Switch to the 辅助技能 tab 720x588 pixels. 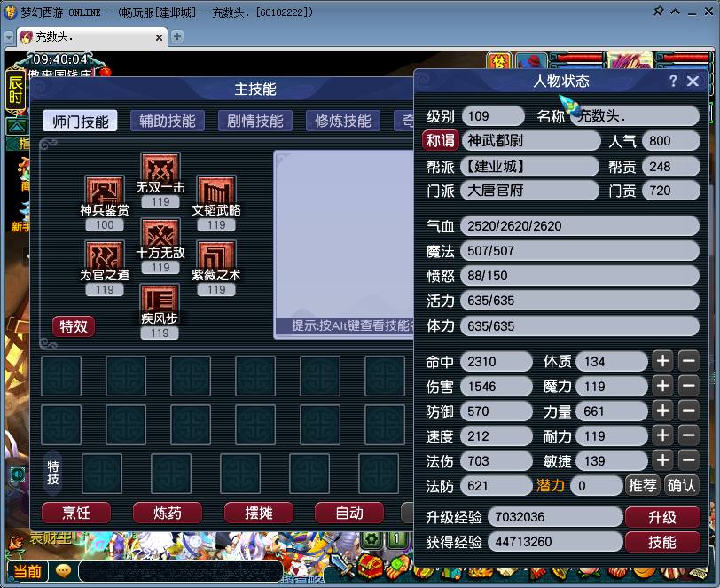tap(167, 122)
